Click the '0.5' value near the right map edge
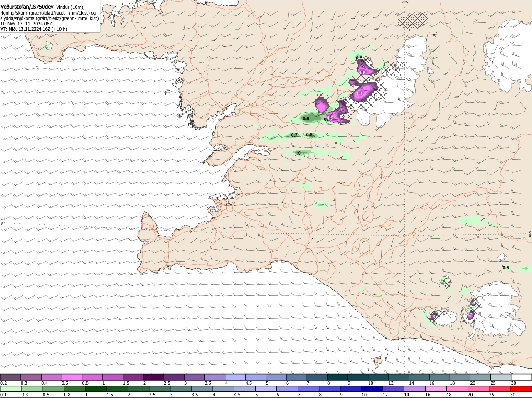This screenshot has width=532, height=398. 506,268
